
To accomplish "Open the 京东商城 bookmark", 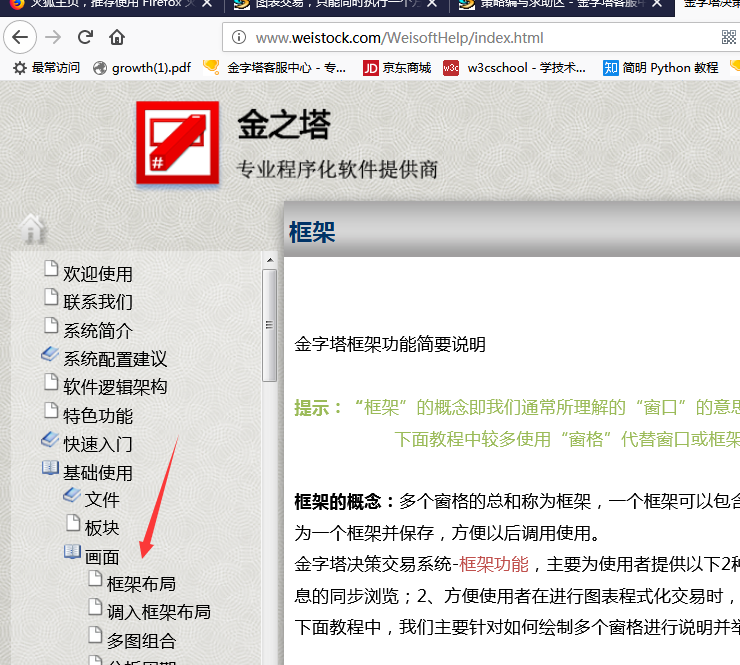I will 397,68.
